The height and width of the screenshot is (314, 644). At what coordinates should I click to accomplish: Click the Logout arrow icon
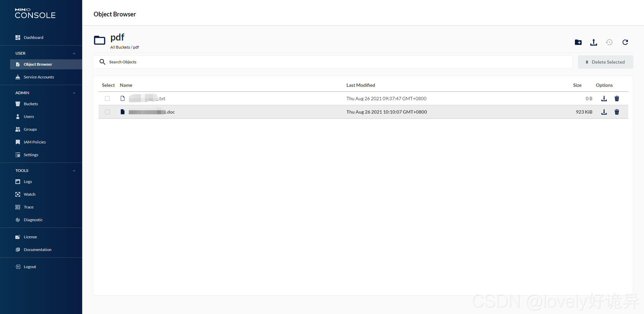(18, 267)
